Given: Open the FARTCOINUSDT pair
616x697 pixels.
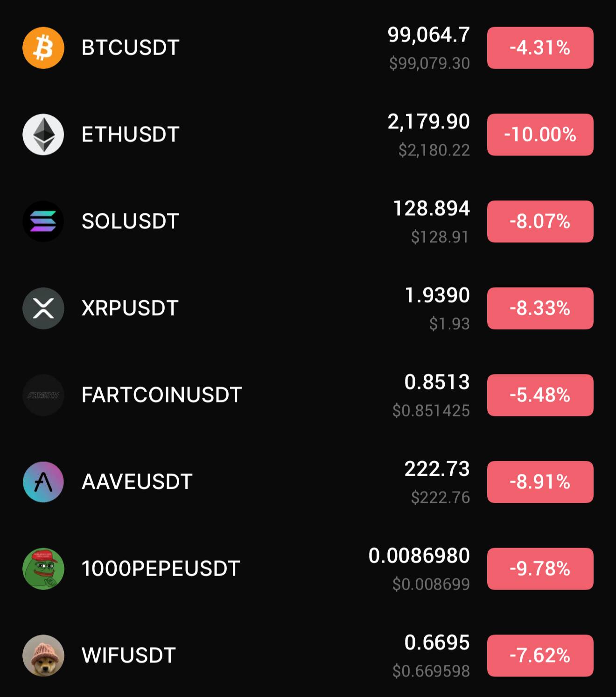Looking at the screenshot, I should 161,395.
